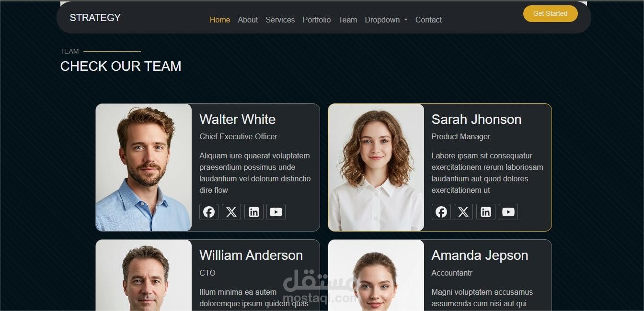
Task: Click the CHECK OUR TEAM heading
Action: (x=121, y=66)
